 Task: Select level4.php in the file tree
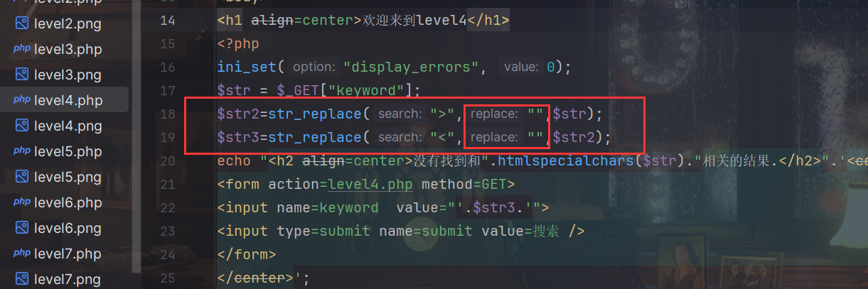point(68,100)
